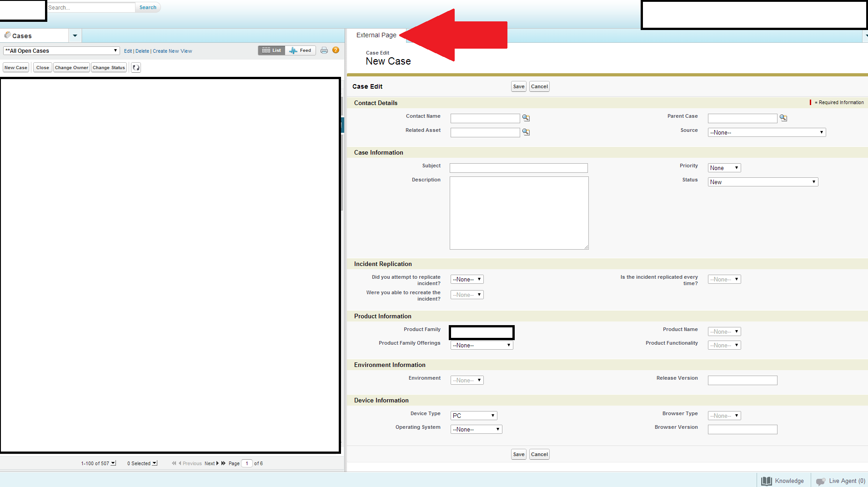Screen dimensions: 868x487
Task: Click the Change Status button
Action: pyautogui.click(x=109, y=68)
